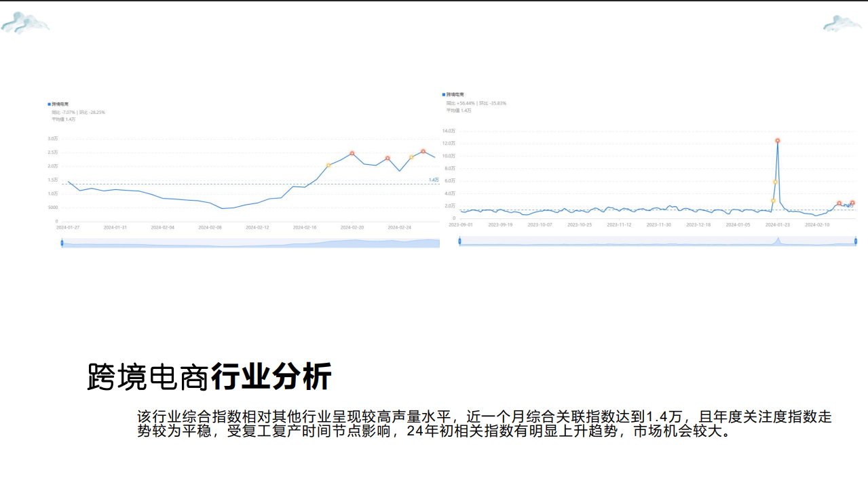Click the paragraph starting 该行业综合指数
Viewport: 868px width, 489px height.
pyautogui.click(x=485, y=423)
